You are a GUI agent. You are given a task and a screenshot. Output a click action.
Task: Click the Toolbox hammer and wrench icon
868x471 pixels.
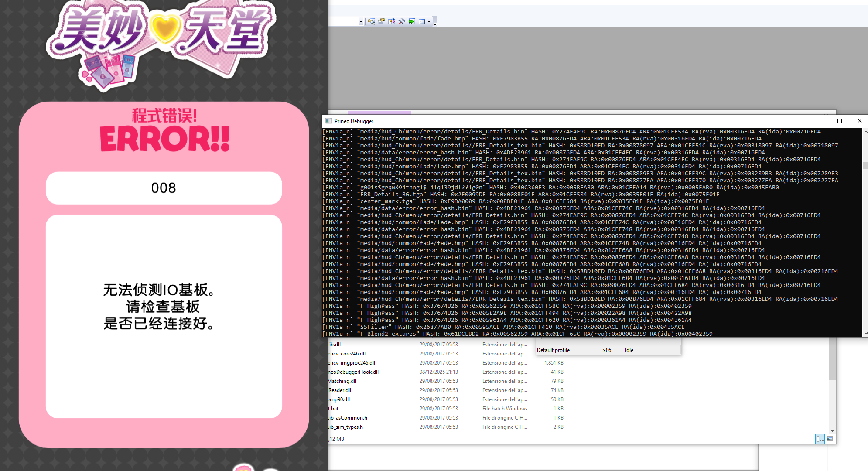click(x=402, y=21)
